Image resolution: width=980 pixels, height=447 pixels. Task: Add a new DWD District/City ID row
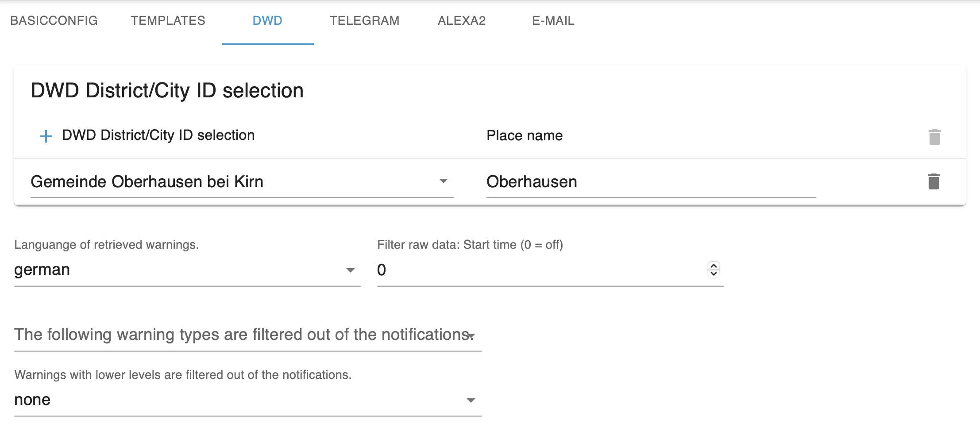(x=46, y=136)
